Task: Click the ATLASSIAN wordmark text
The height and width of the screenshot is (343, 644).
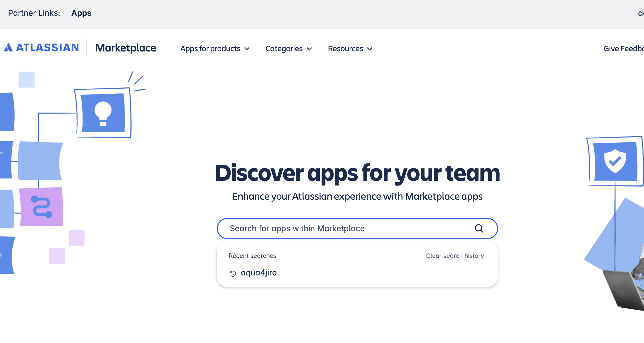Action: pyautogui.click(x=48, y=47)
